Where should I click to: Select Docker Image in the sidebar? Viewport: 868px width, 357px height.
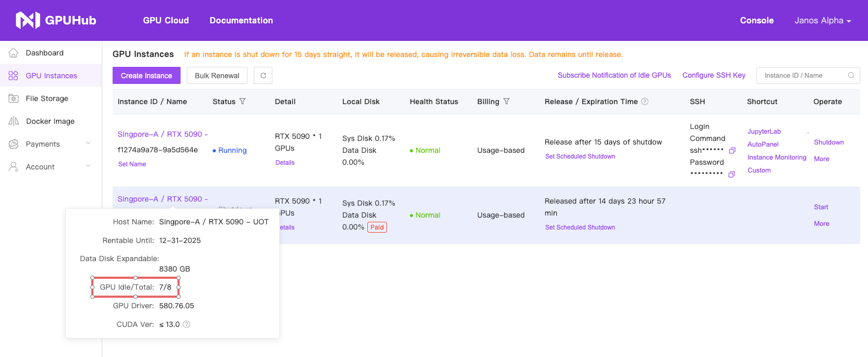click(x=51, y=121)
